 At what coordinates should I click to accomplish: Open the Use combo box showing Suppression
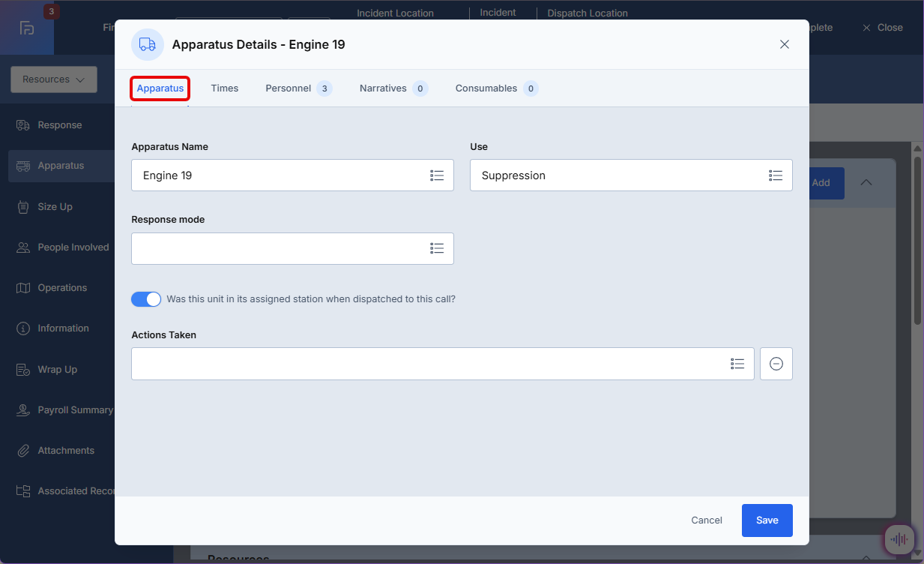point(631,175)
